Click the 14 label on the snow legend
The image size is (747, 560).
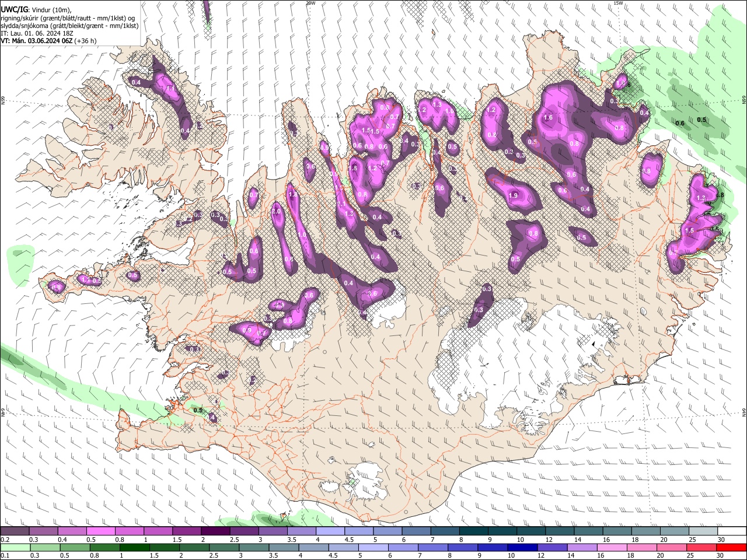(577, 540)
